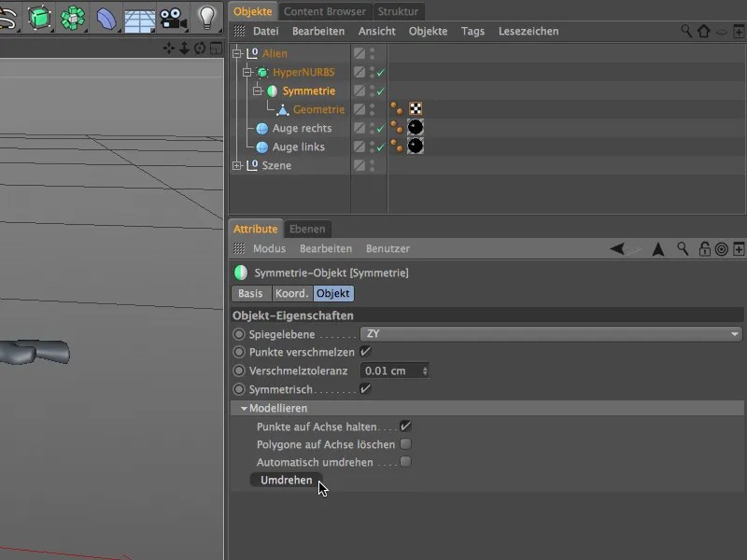The width and height of the screenshot is (747, 560).
Task: Uncheck Punkte verschmelzen checkbox
Action: coord(365,352)
